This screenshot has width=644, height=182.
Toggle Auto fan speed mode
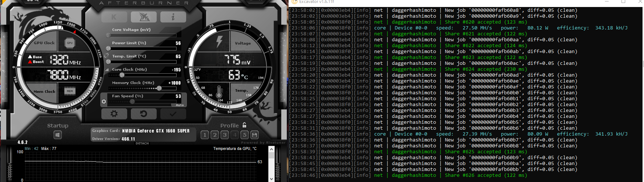pos(180,105)
